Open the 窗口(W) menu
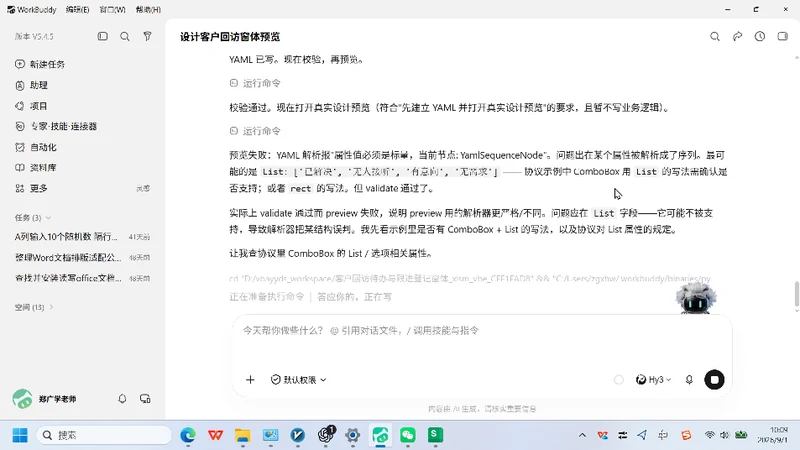This screenshot has width=800, height=450. tap(112, 10)
